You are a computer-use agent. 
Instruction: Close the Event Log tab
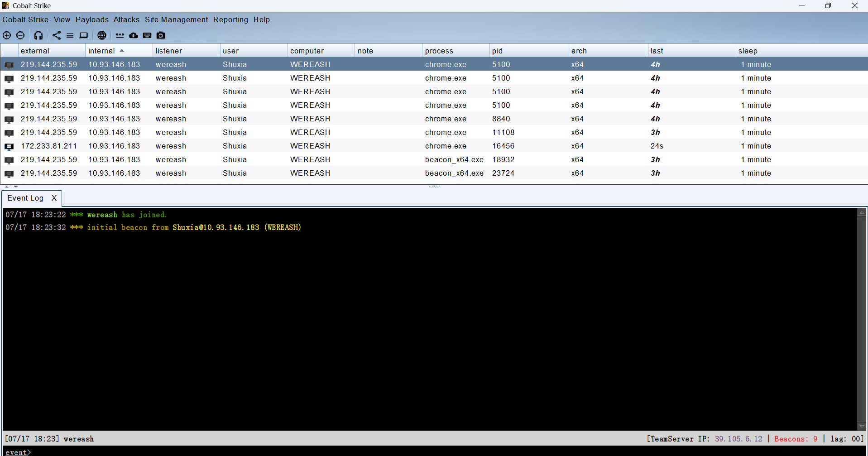54,198
